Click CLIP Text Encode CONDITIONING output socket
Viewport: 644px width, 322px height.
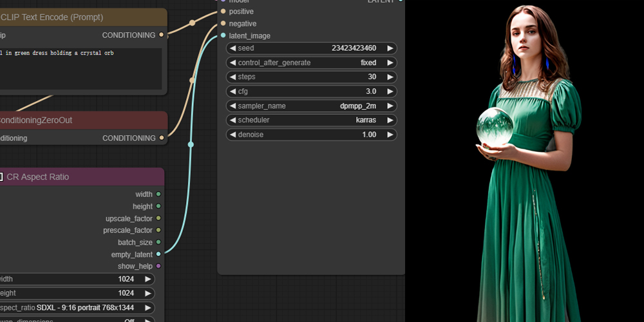(x=162, y=35)
